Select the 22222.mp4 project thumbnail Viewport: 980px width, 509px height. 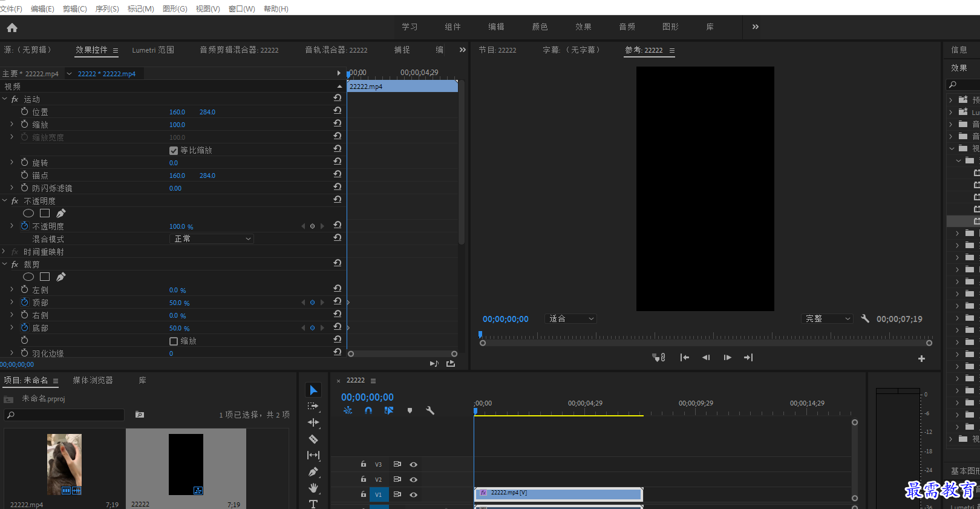[64, 464]
